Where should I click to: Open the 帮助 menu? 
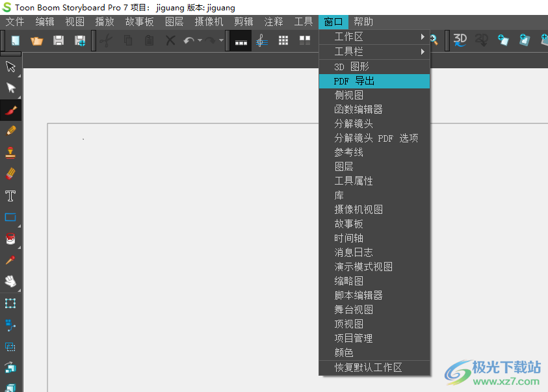(363, 22)
